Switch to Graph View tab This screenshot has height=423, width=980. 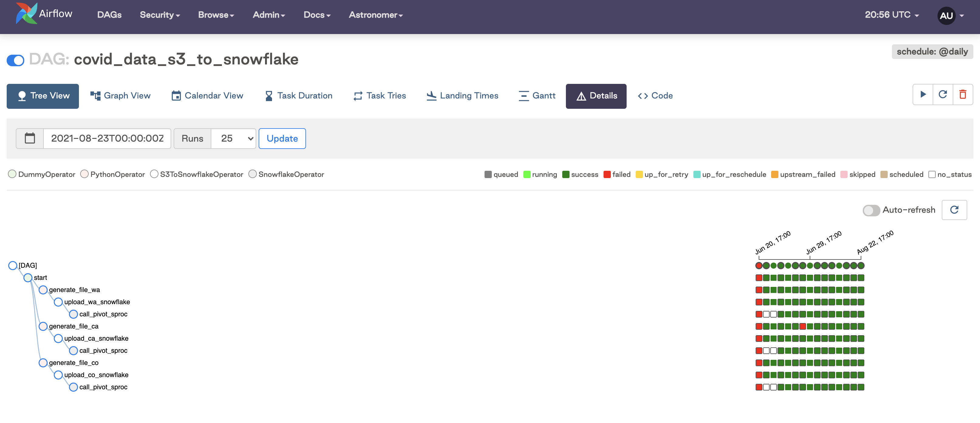point(120,95)
